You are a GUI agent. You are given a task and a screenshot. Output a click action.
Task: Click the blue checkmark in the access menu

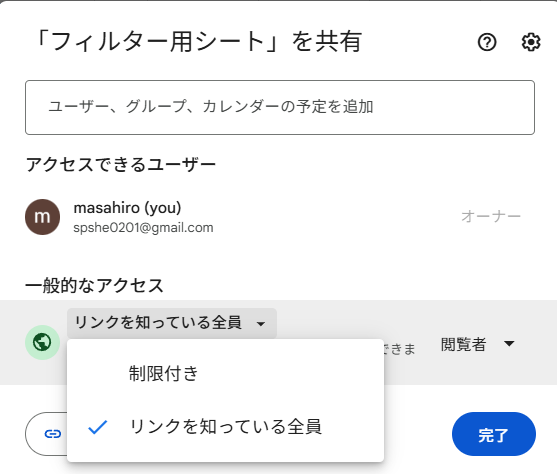pyautogui.click(x=97, y=427)
